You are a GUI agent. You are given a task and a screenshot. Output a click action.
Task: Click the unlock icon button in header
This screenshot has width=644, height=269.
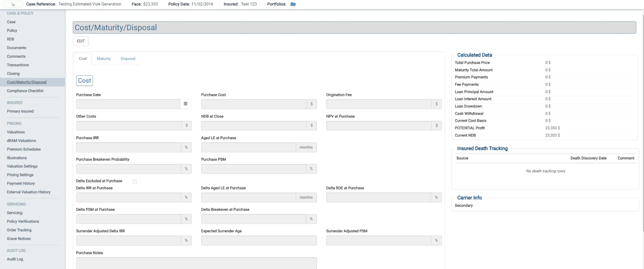pyautogui.click(x=13, y=4)
